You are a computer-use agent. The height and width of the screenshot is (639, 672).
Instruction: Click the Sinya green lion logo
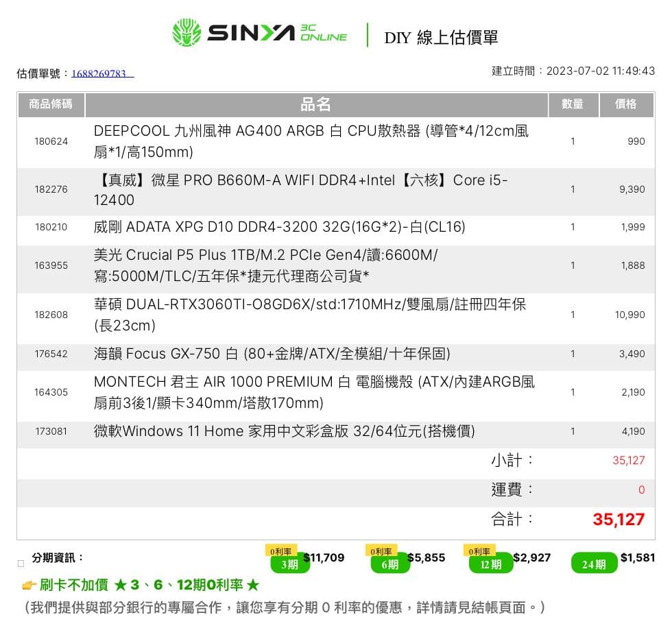pos(187,33)
